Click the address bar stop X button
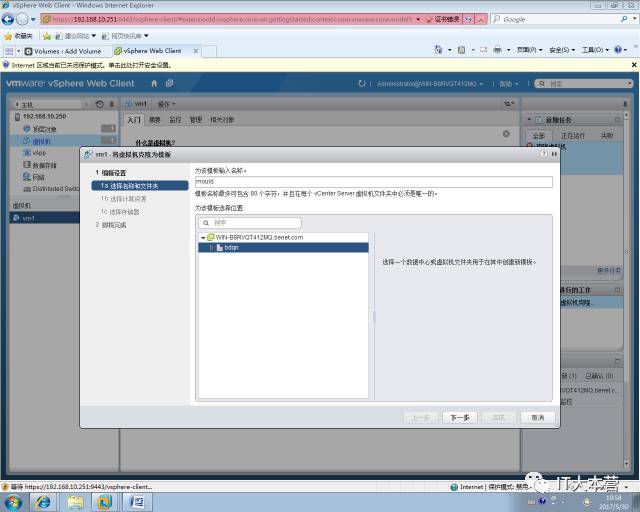Image resolution: width=640 pixels, height=512 pixels. pyautogui.click(x=482, y=19)
